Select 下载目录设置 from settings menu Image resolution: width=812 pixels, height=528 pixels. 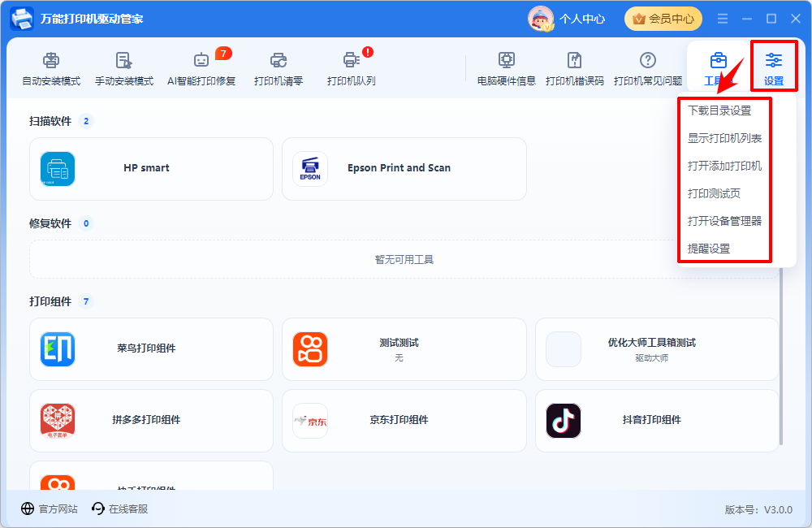click(x=719, y=110)
